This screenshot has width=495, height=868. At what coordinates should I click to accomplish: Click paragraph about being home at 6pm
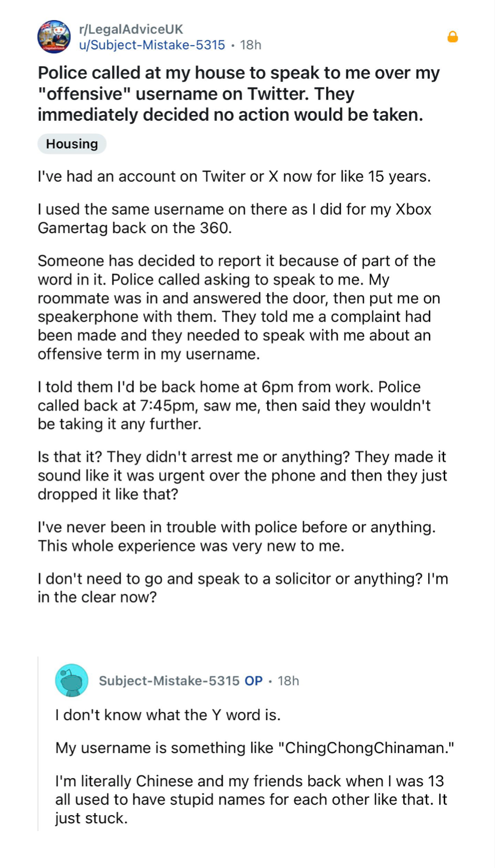coord(234,405)
